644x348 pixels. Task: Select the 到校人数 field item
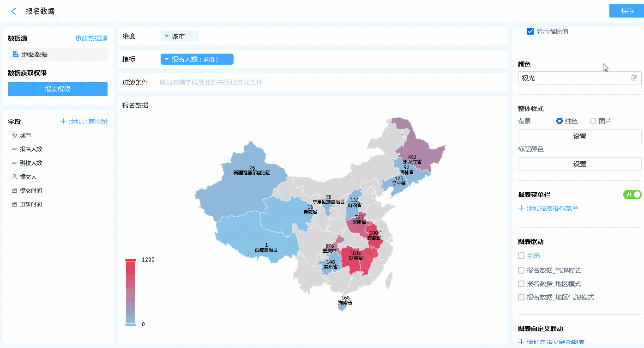(x=31, y=163)
